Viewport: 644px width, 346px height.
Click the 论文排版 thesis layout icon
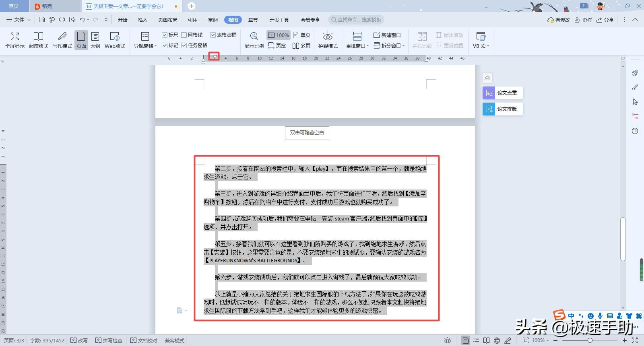pyautogui.click(x=489, y=109)
